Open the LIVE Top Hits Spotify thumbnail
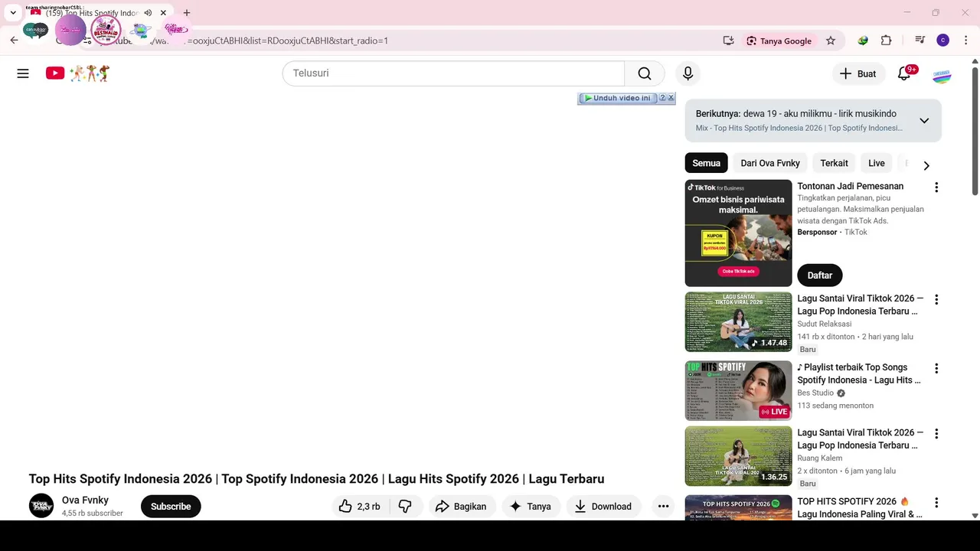Image resolution: width=980 pixels, height=551 pixels. (x=738, y=391)
